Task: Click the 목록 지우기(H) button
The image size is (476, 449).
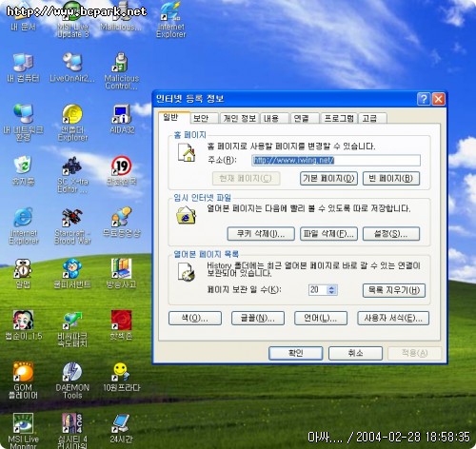Action: (x=394, y=290)
